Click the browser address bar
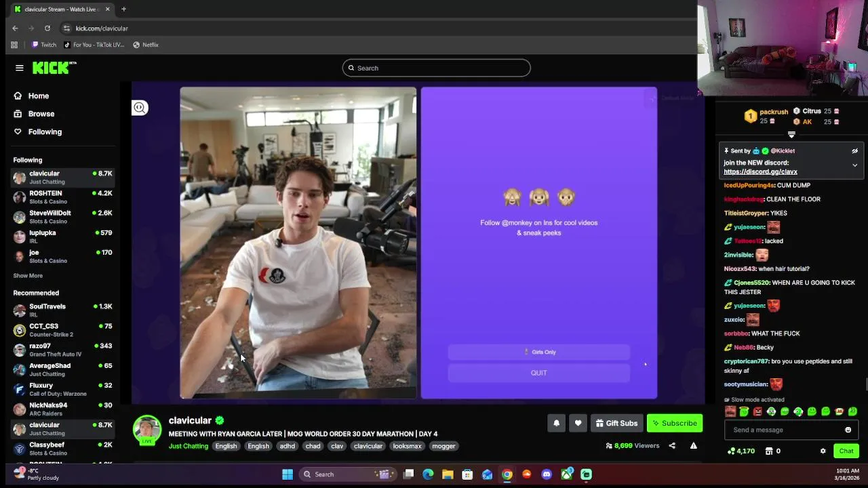The height and width of the screenshot is (488, 868). (380, 28)
